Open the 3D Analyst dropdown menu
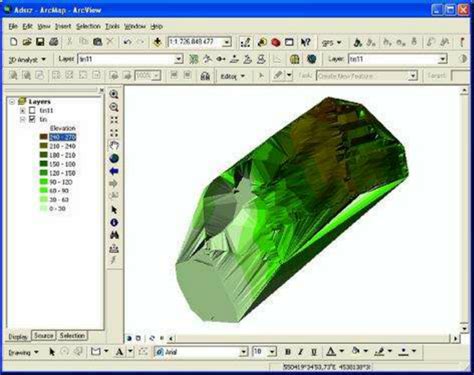 click(x=27, y=60)
